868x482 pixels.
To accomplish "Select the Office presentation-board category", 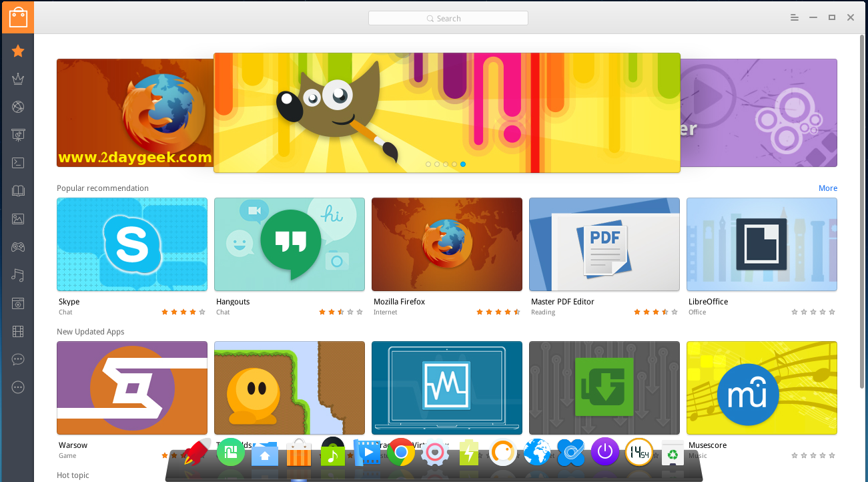I will [x=18, y=135].
